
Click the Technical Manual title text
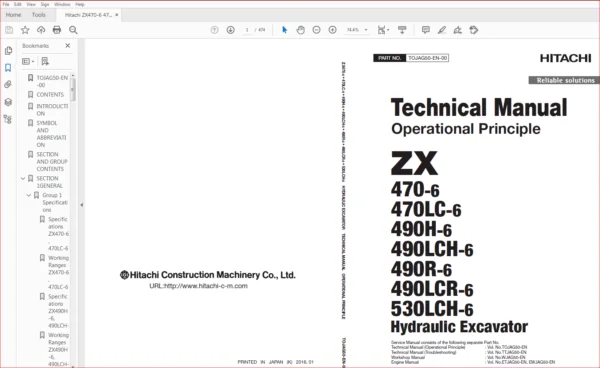(479, 107)
